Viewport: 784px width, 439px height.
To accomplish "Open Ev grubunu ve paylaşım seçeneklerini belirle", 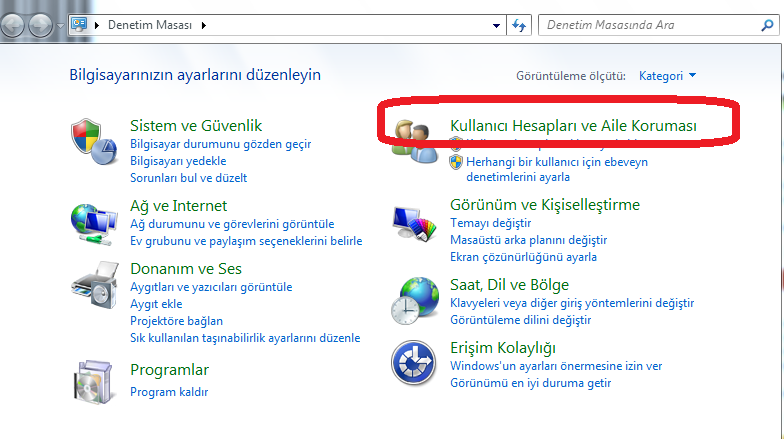I will point(246,241).
